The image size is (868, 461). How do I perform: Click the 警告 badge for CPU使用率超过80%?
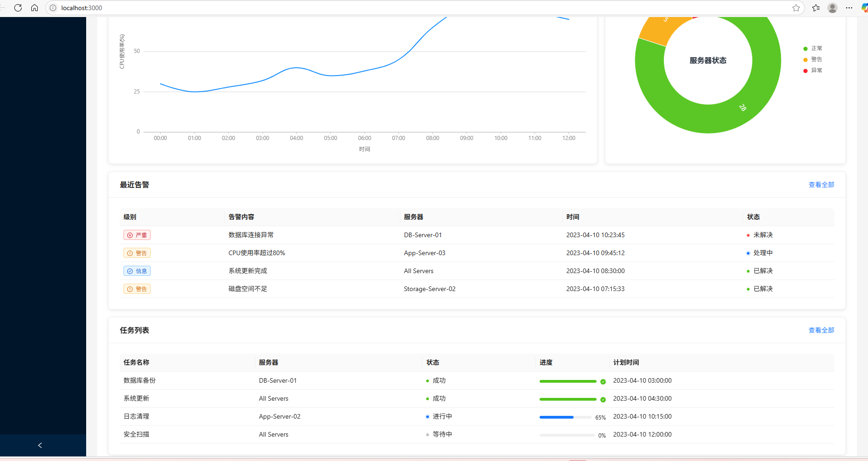137,253
